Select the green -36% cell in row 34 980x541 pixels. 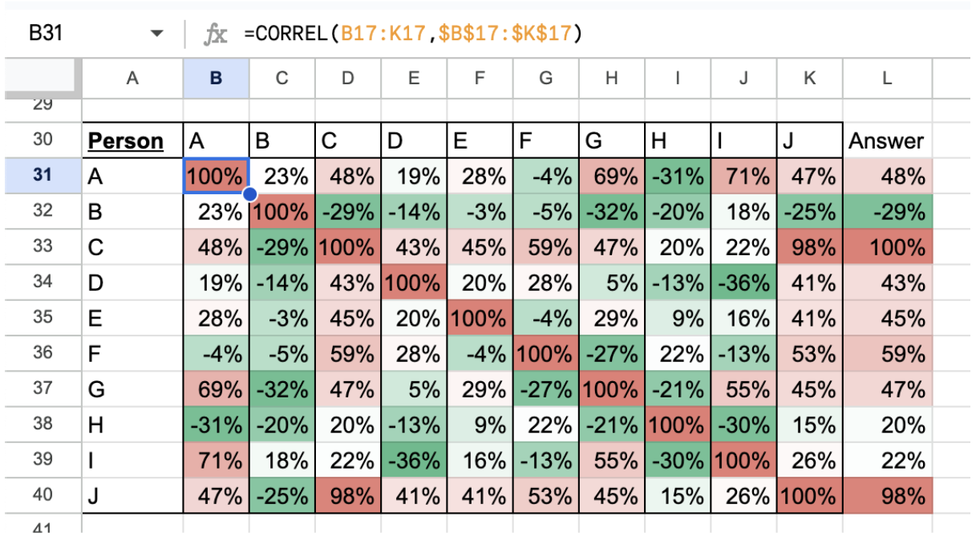tap(744, 282)
